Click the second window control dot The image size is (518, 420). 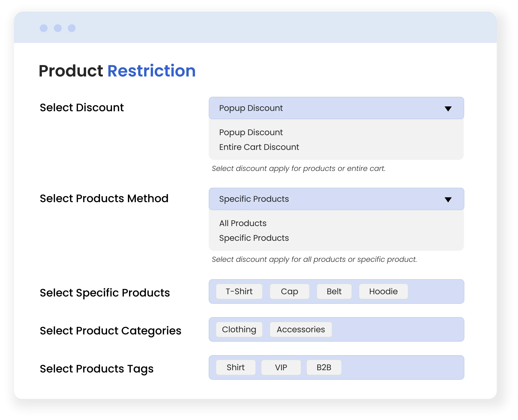coord(58,28)
